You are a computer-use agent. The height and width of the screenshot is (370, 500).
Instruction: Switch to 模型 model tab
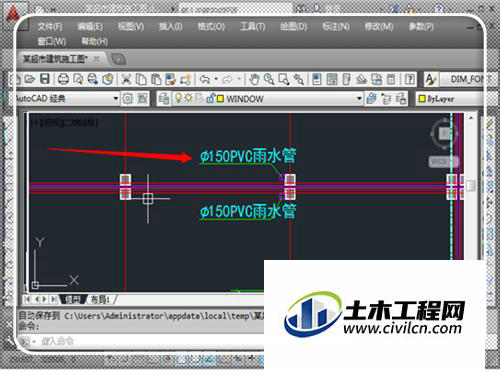click(73, 299)
